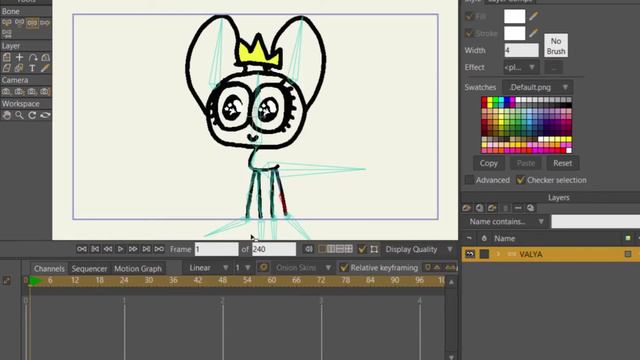Click the Stroke color swatch

(515, 33)
